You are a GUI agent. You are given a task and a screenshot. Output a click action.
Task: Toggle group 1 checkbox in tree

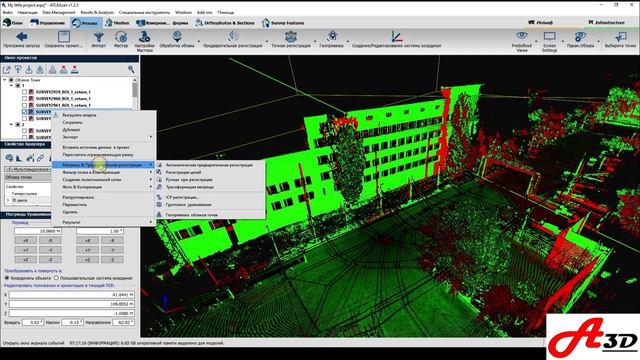point(18,86)
